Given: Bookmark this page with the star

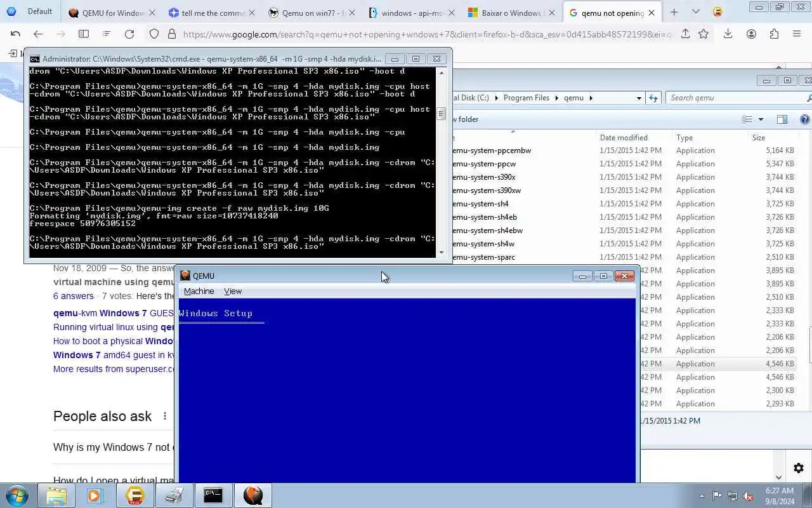Looking at the screenshot, I should tap(704, 34).
